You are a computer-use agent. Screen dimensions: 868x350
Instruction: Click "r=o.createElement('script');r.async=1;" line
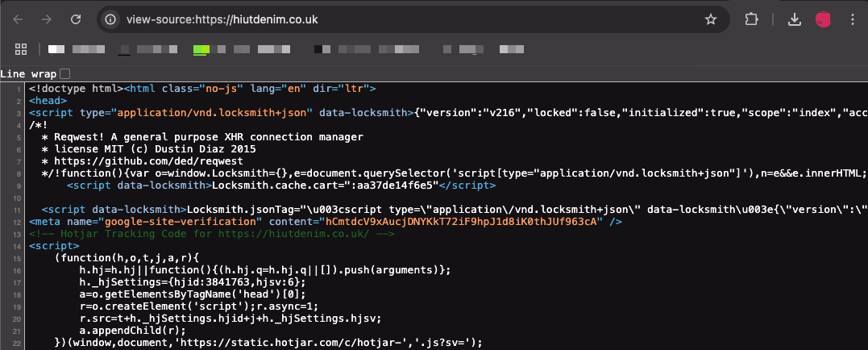[199, 306]
